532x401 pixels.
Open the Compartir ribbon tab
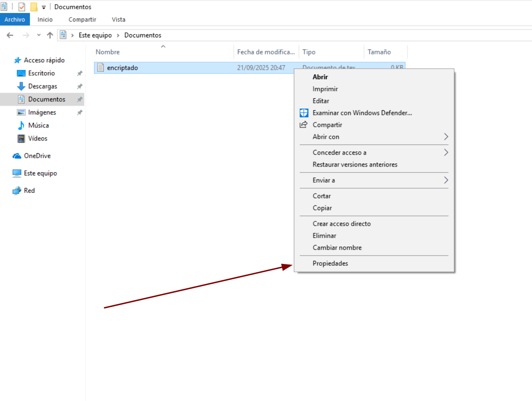click(82, 19)
